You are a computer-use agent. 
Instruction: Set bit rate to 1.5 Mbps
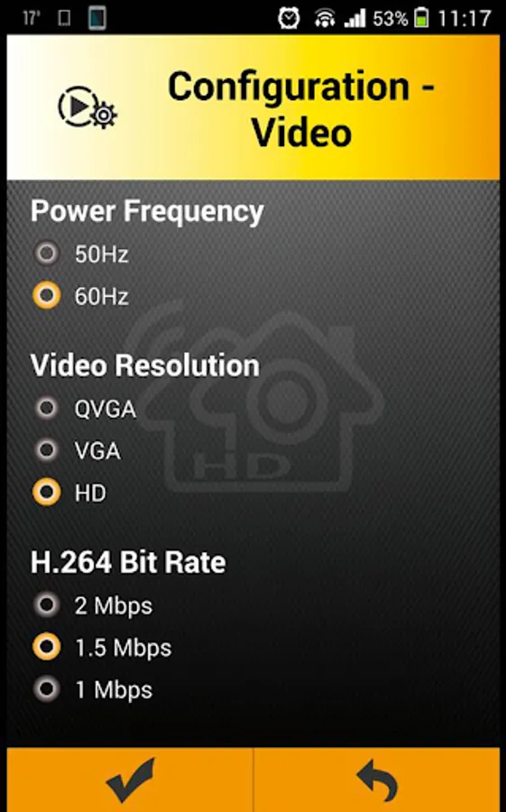pos(102,647)
